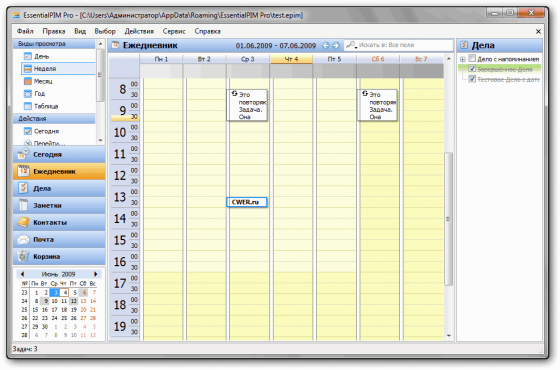Viewport: 560px width, 370px height.
Task: Click the views panel scrollbar thumb
Action: (x=100, y=75)
